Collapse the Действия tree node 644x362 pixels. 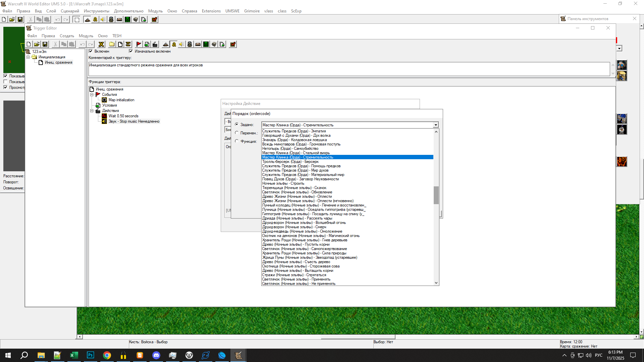[92, 111]
